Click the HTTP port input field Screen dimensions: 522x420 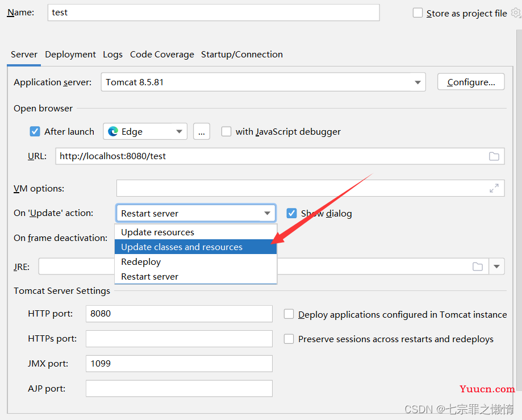click(179, 314)
